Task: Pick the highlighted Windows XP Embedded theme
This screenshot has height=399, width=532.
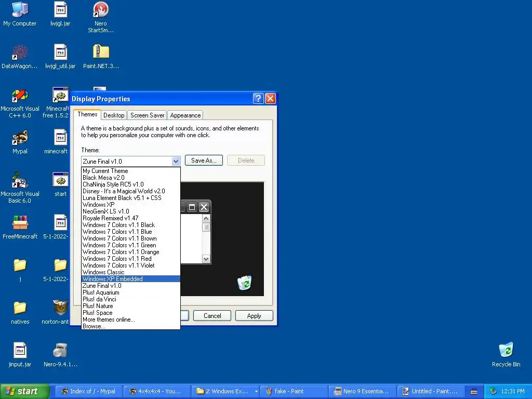Action: coord(131,279)
